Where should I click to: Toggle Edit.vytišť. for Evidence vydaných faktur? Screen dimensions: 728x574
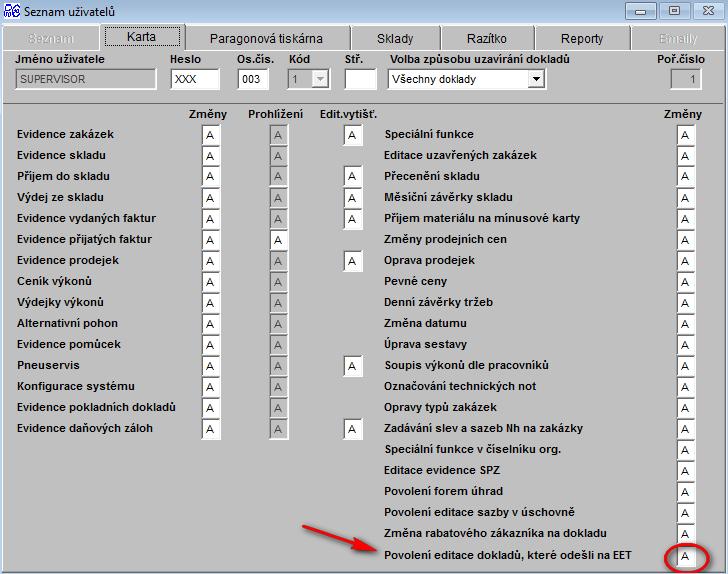coord(353,219)
